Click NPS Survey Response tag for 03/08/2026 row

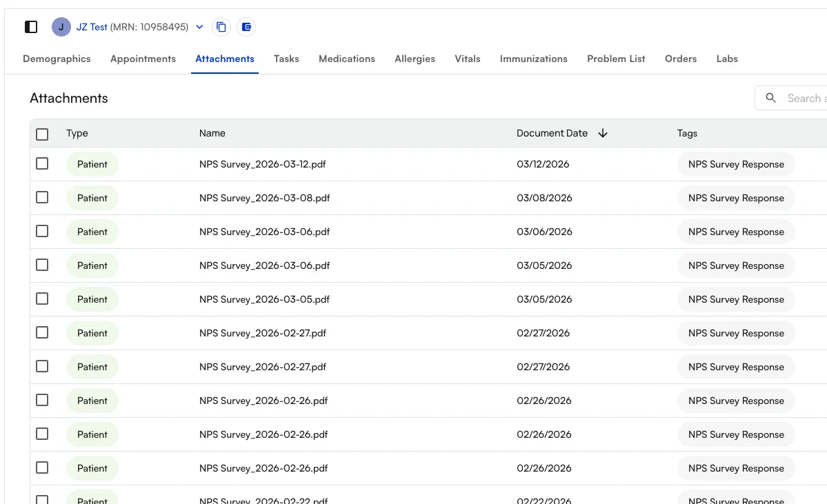point(736,198)
